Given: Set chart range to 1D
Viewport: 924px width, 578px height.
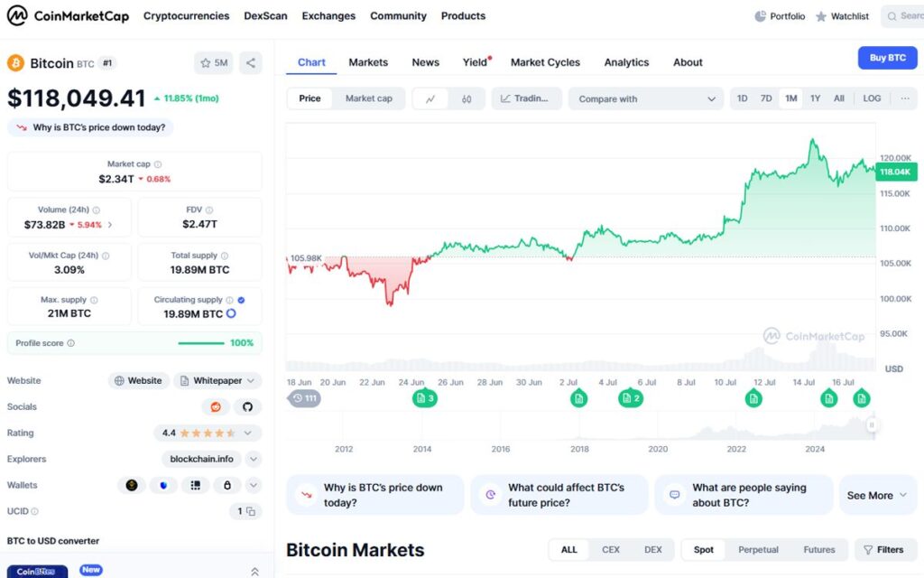Looking at the screenshot, I should point(742,98).
